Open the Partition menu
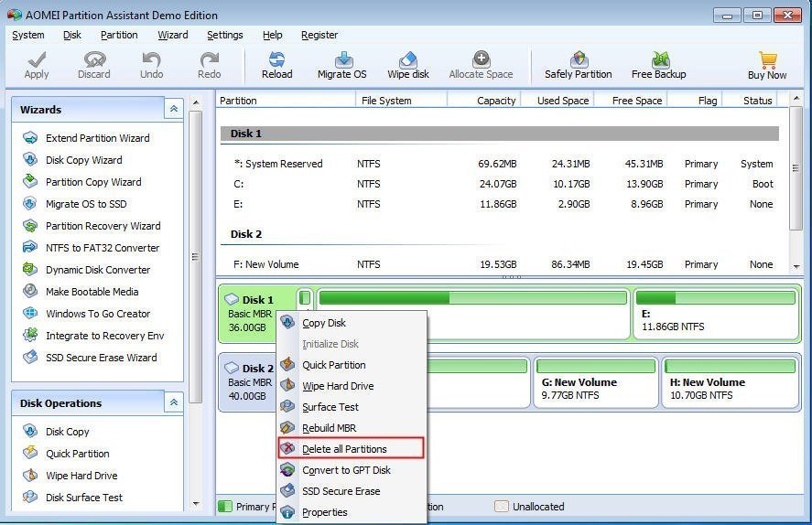Image resolution: width=812 pixels, height=525 pixels. tap(119, 35)
